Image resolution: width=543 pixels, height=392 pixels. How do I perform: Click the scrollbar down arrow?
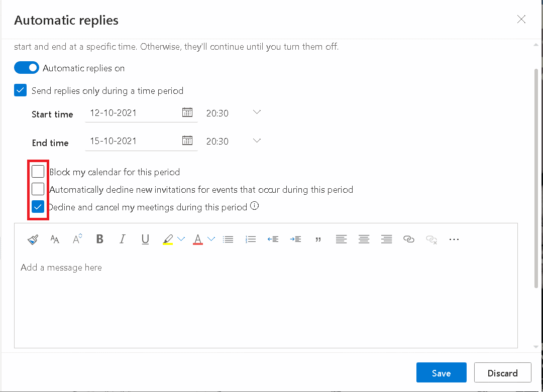[536, 346]
